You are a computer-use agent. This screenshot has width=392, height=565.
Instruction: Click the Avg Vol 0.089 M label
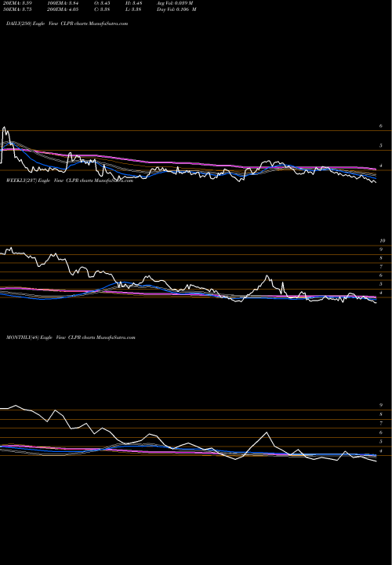[x=175, y=3]
